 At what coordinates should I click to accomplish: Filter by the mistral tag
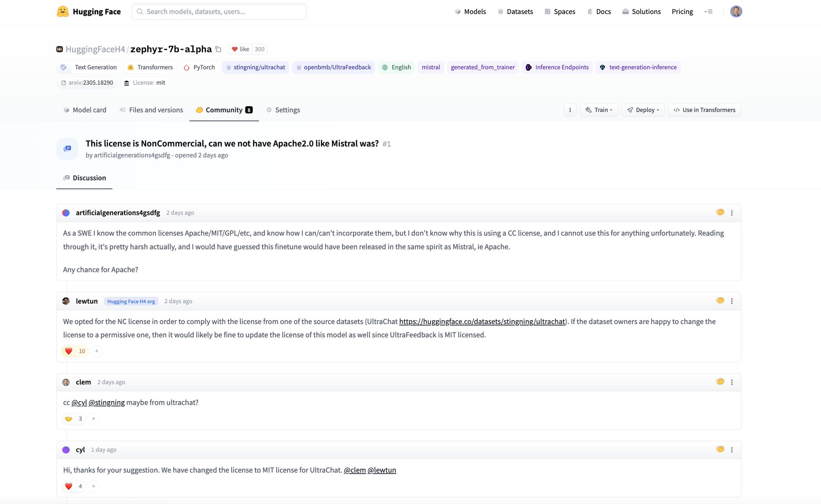click(431, 67)
